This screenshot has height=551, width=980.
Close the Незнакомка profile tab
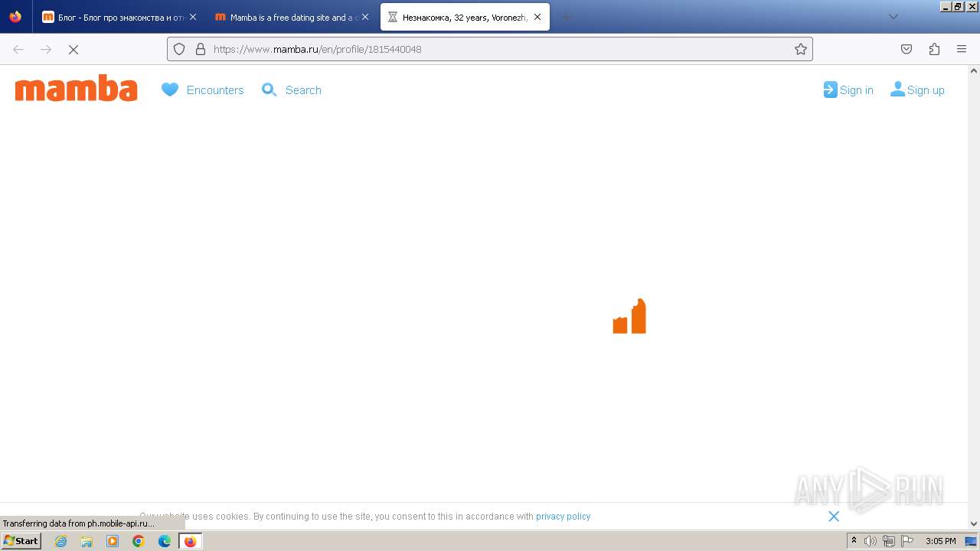(x=537, y=17)
